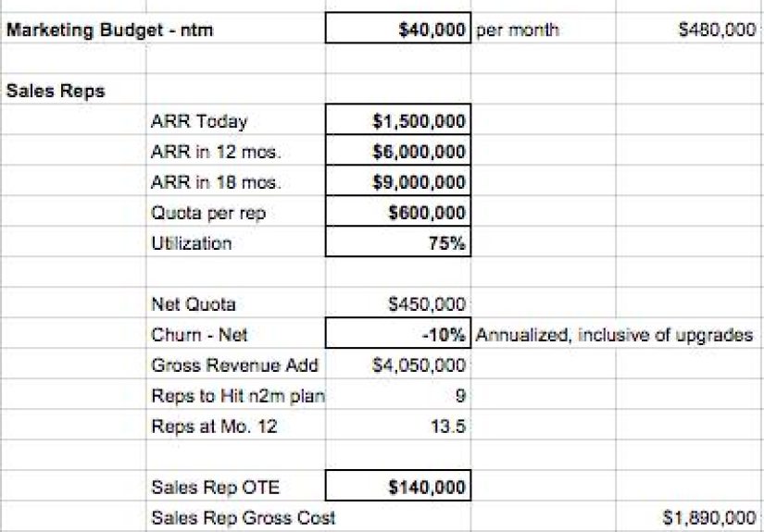This screenshot has width=764, height=532.
Task: Select the 'Marketing Budget - ntm' label cell
Action: point(109,31)
